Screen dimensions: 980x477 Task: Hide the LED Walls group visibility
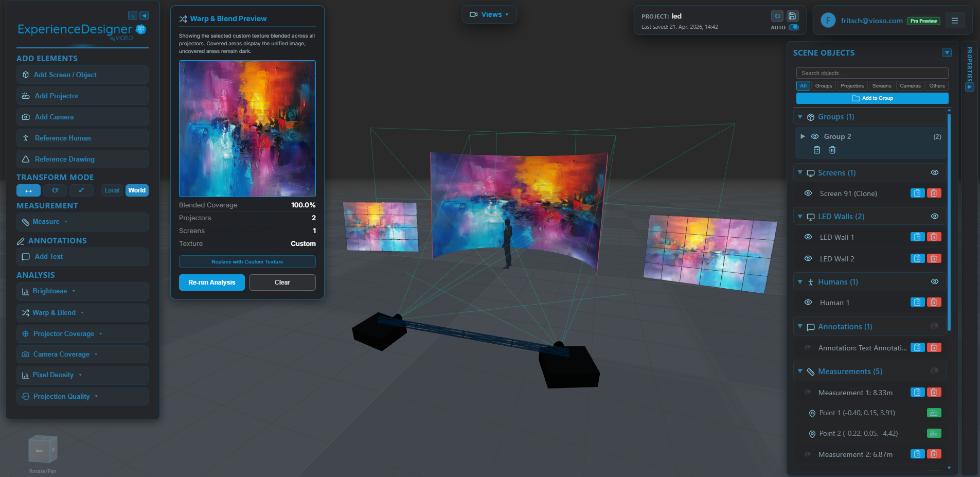(935, 216)
